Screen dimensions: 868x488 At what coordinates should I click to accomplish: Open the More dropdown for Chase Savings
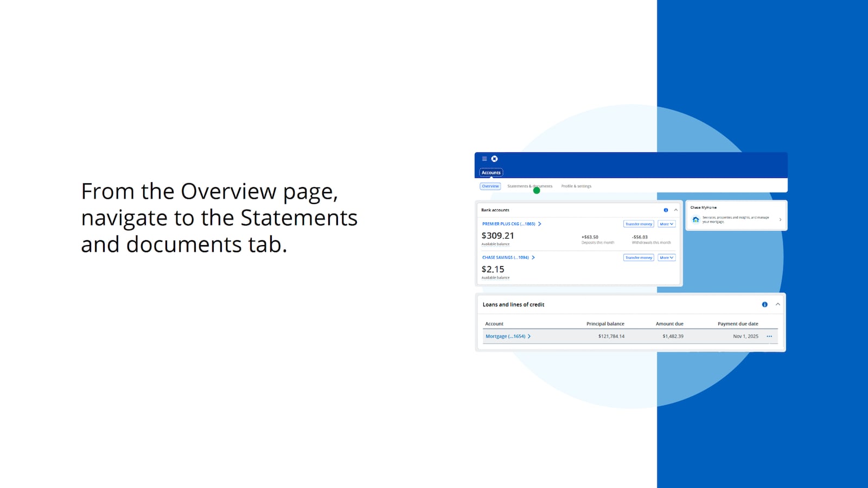666,258
